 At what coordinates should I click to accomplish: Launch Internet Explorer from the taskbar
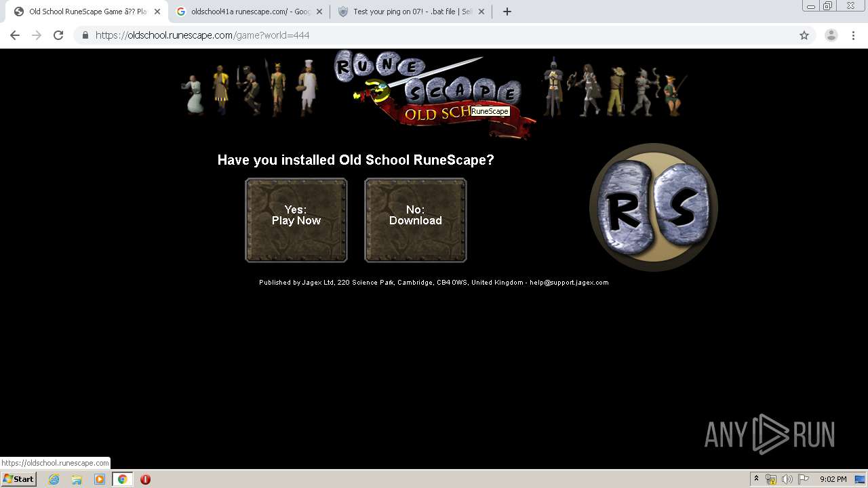point(54,479)
